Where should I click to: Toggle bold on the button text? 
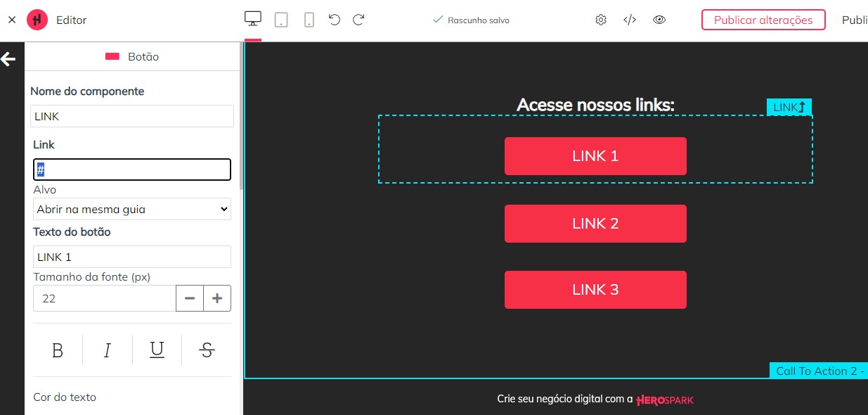pos(57,350)
